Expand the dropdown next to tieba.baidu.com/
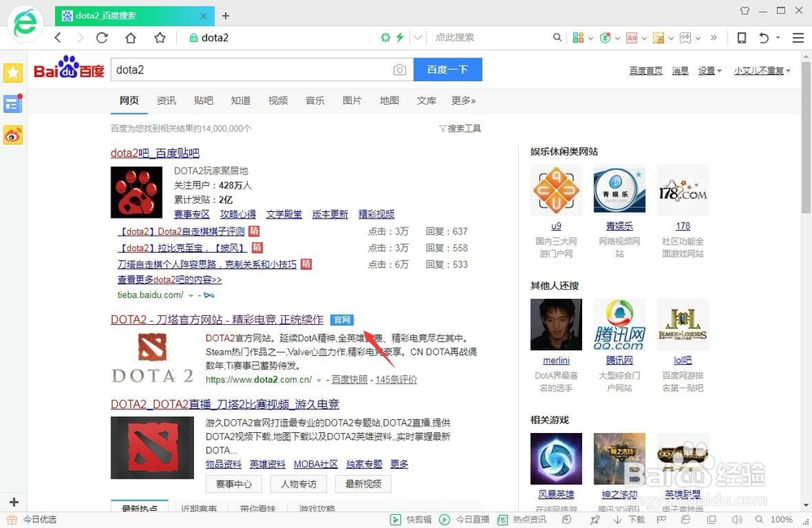 click(191, 296)
